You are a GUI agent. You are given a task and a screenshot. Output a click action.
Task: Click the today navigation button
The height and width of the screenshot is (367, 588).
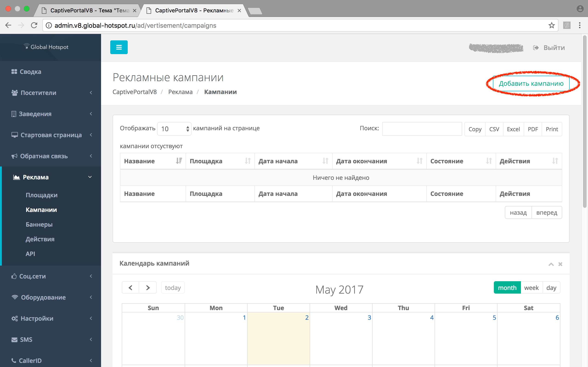tap(173, 287)
